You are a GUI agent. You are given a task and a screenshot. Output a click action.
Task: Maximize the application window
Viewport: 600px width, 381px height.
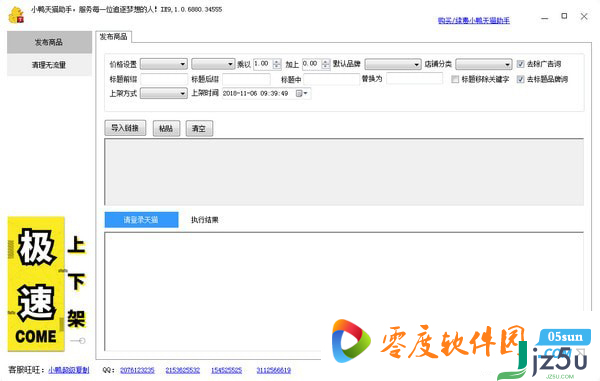tap(564, 16)
